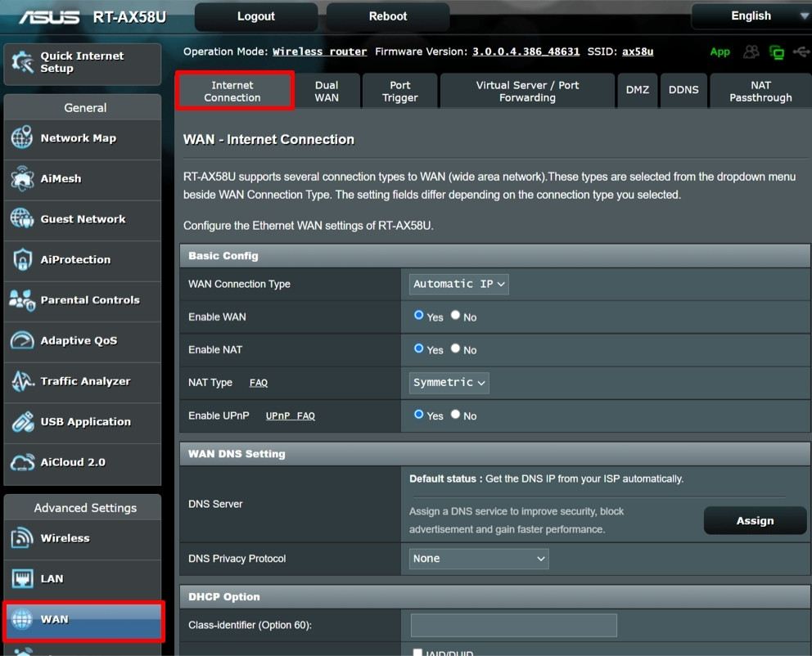
Task: Open AiCloud 2.0 cloud icon
Action: [x=22, y=462]
